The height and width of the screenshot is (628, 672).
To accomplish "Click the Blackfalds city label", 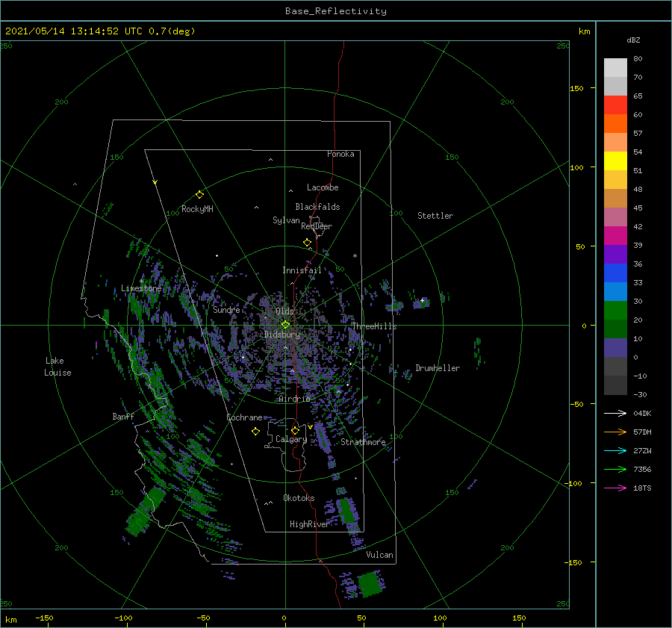I will point(317,207).
